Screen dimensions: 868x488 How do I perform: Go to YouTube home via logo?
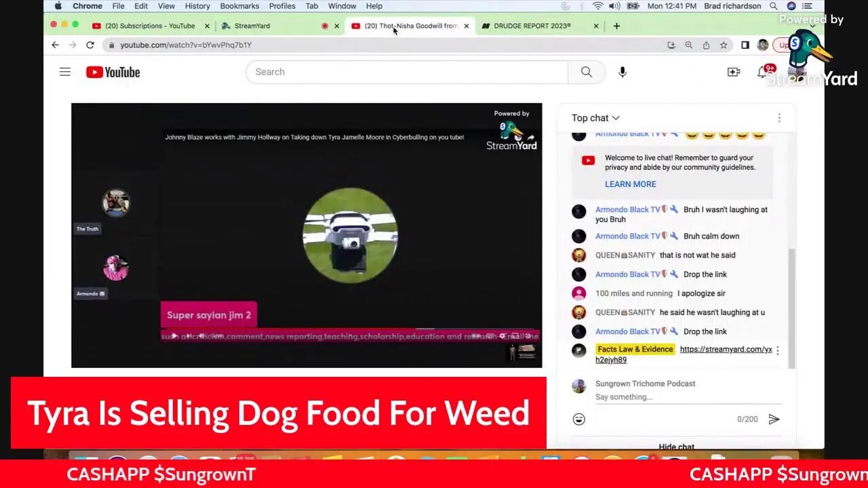[x=113, y=72]
